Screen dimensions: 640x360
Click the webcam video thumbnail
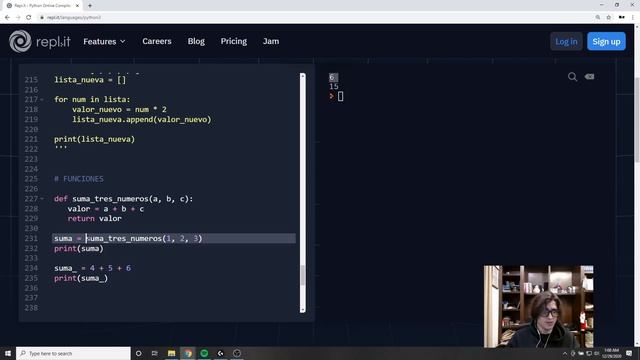click(538, 306)
